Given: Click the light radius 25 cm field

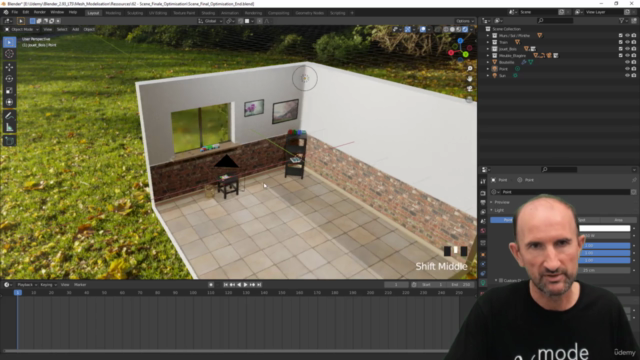Looking at the screenshot, I should tap(604, 270).
